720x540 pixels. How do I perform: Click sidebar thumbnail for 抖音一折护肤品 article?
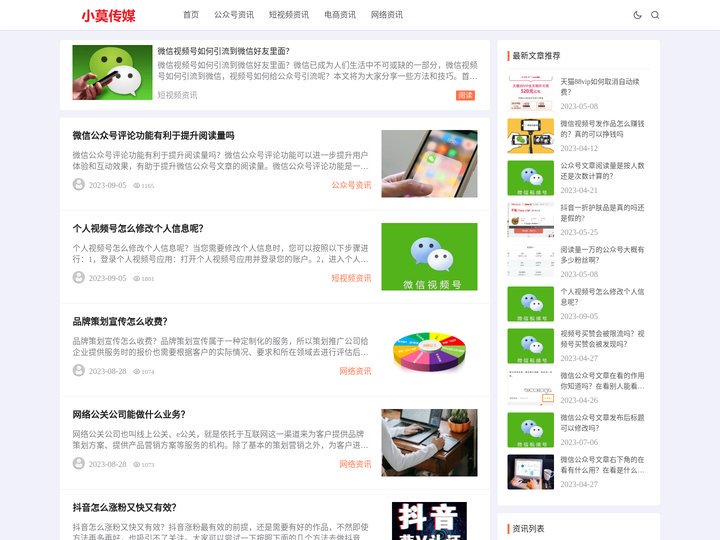[530, 220]
